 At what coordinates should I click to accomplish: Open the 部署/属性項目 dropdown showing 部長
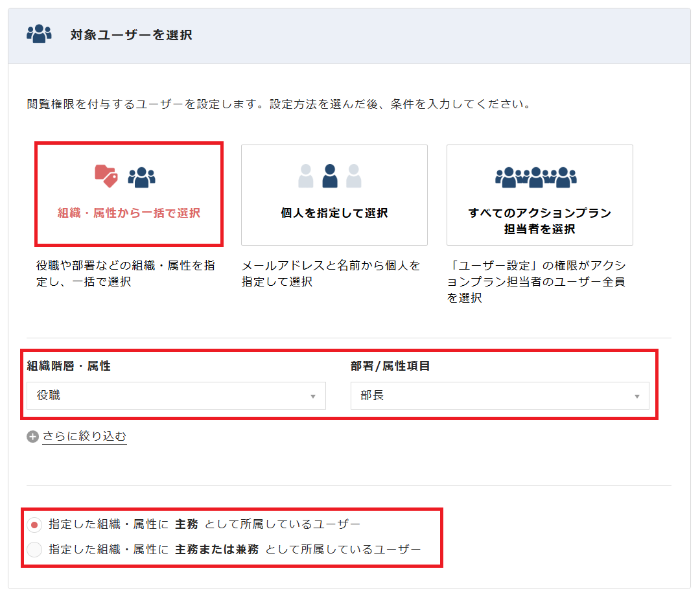[x=499, y=395]
